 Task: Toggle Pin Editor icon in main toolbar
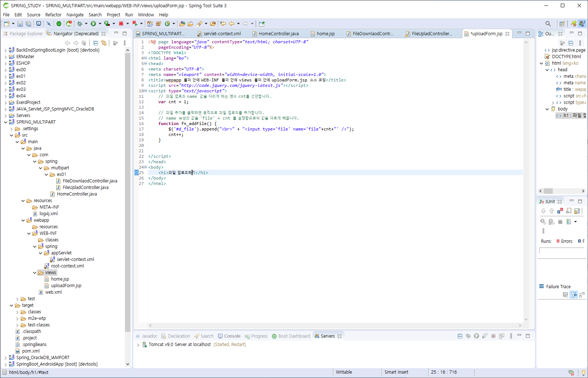(x=262, y=24)
